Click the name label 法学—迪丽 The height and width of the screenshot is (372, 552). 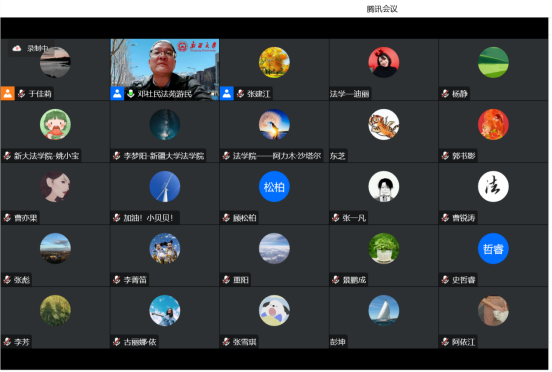point(350,94)
